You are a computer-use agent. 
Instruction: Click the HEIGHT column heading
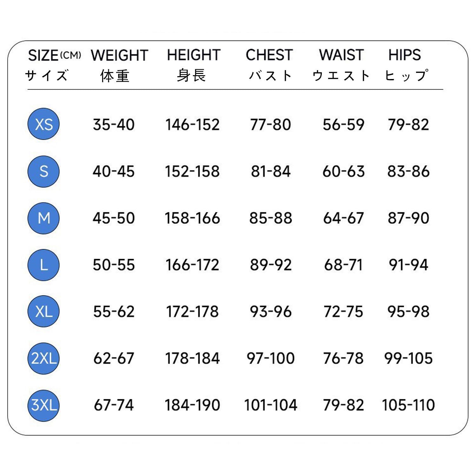click(194, 55)
